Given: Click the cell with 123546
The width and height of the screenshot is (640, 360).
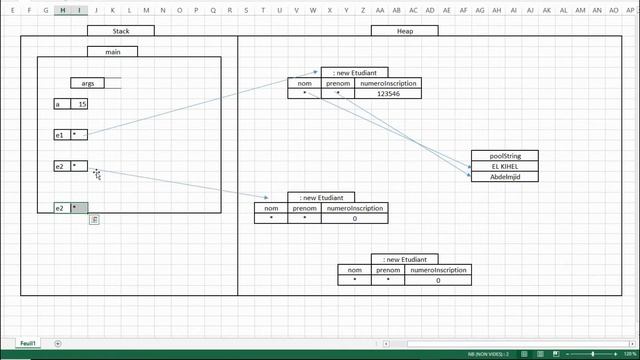Looking at the screenshot, I should tap(388, 93).
